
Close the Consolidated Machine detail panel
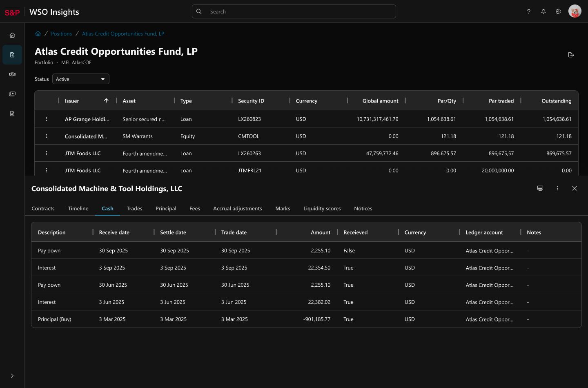click(575, 188)
